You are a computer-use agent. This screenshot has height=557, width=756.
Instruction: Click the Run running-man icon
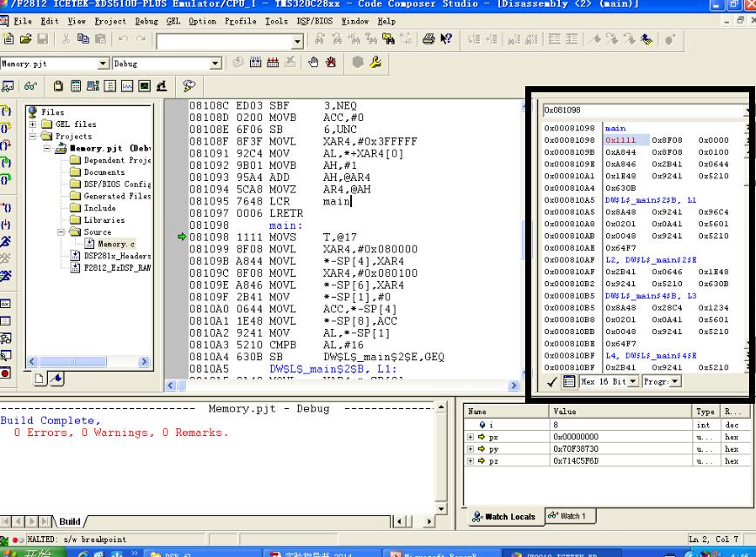point(5,241)
